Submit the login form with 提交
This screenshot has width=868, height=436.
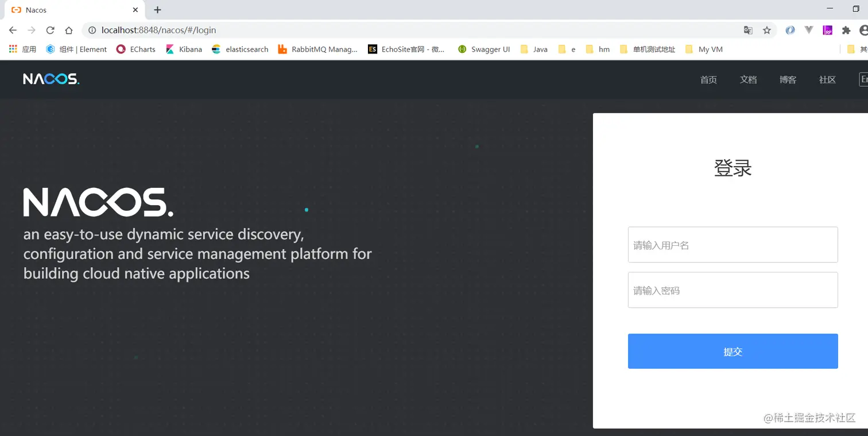click(733, 351)
